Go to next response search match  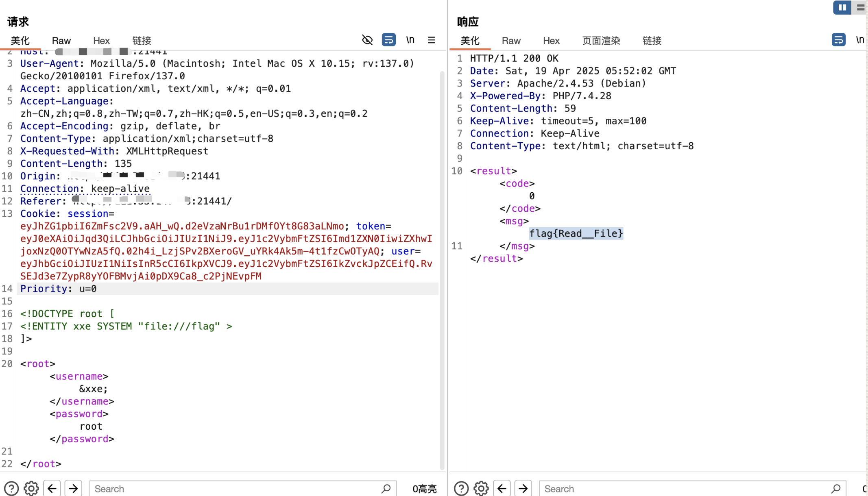pos(523,488)
